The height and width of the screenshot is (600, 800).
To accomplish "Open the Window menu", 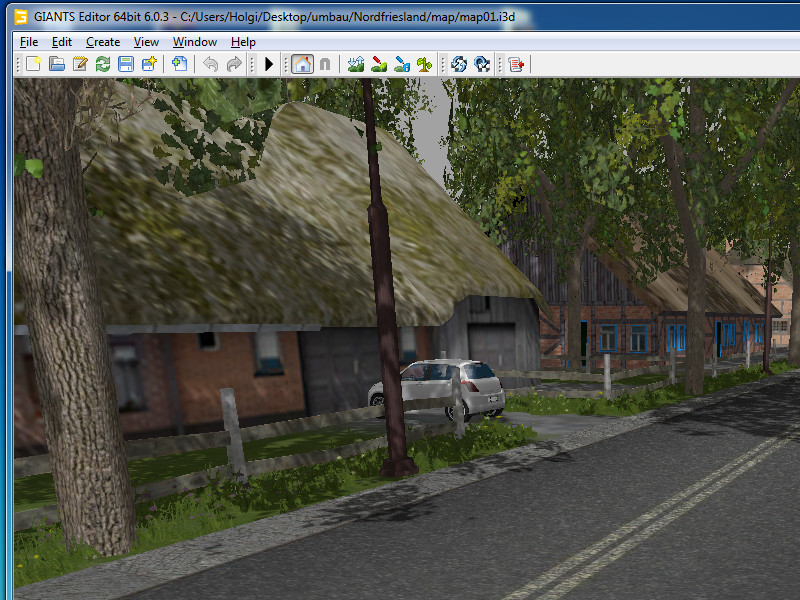I will [x=195, y=42].
